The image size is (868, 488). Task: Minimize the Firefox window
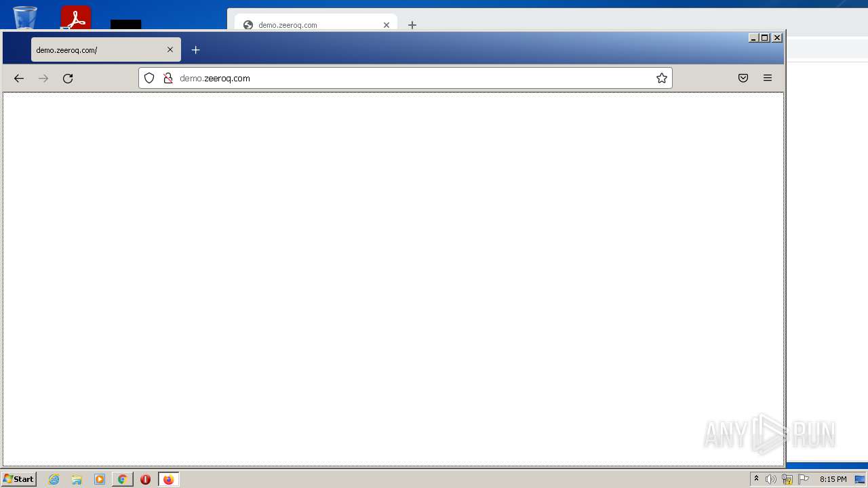pyautogui.click(x=753, y=38)
